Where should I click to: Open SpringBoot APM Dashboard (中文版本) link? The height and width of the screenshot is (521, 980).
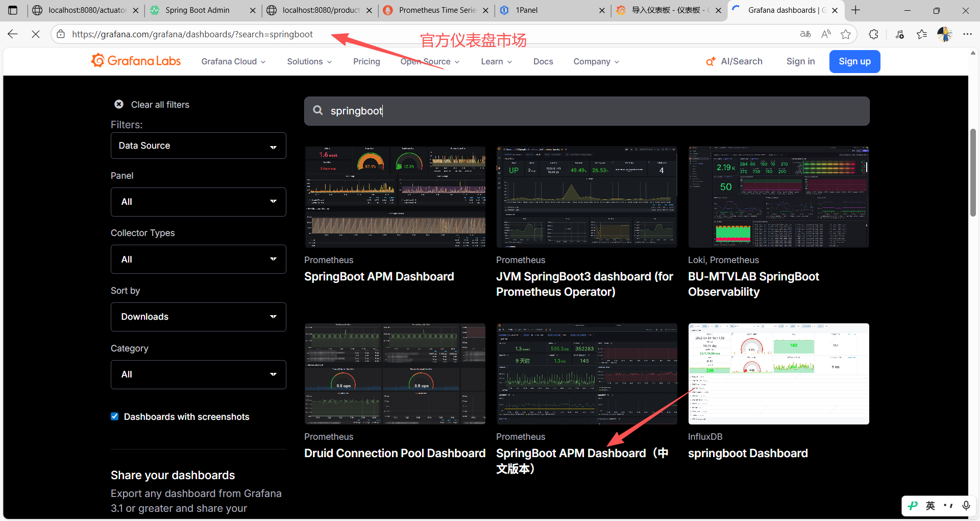[x=582, y=461]
